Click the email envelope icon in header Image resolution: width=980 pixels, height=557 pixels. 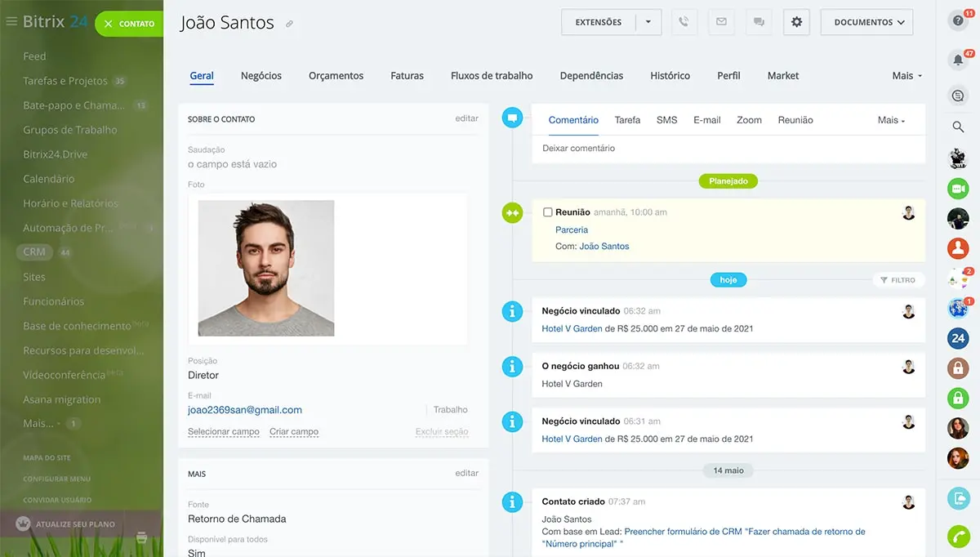pyautogui.click(x=721, y=22)
